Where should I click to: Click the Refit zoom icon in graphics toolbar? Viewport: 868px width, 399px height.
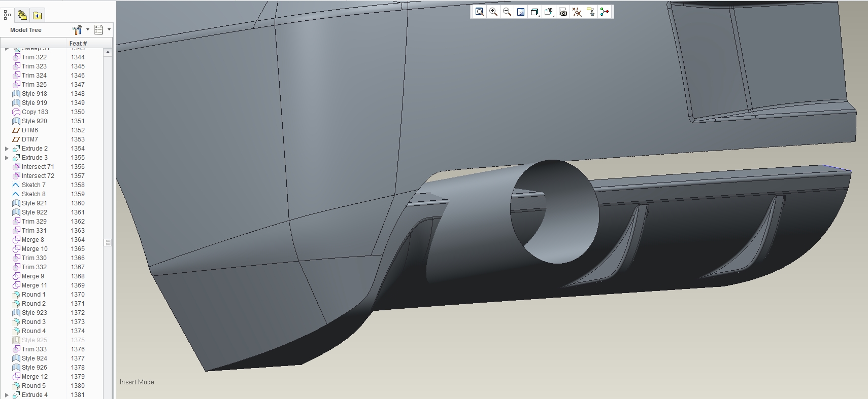pyautogui.click(x=479, y=12)
